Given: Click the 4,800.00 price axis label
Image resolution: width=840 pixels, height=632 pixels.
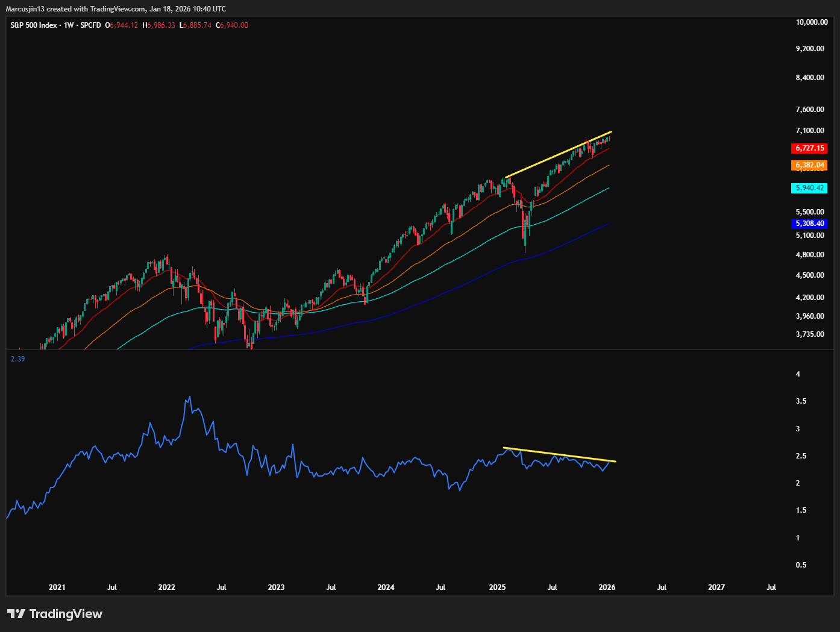Looking at the screenshot, I should [810, 255].
